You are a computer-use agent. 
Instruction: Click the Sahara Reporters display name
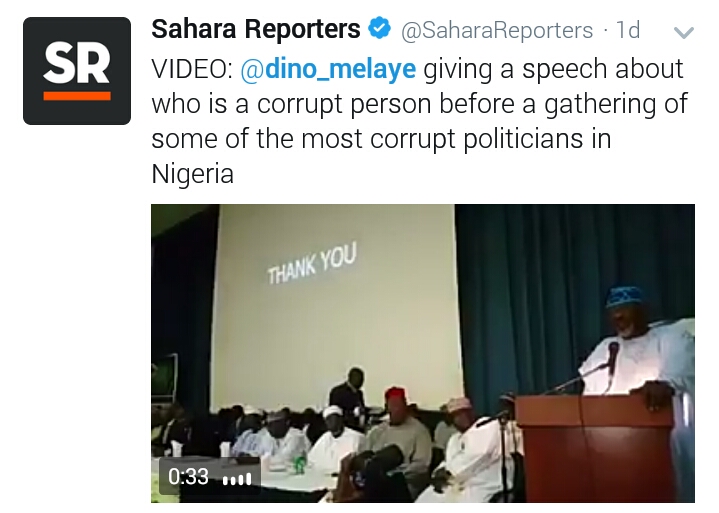(256, 30)
